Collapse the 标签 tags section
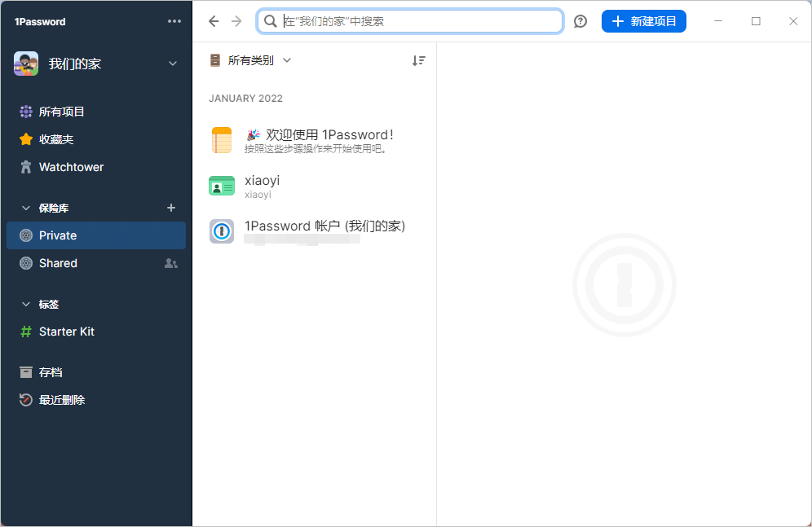 tap(26, 304)
